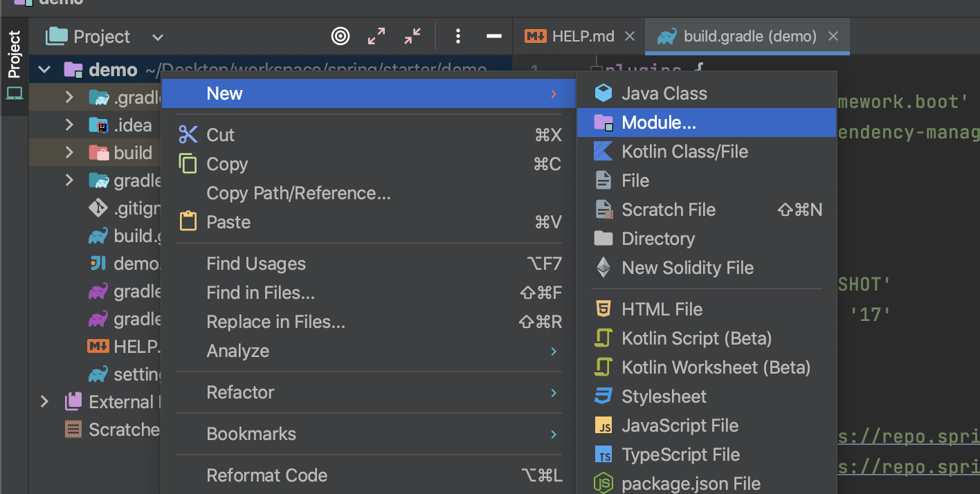Open the Refactor submenu
980x494 pixels.
pyautogui.click(x=368, y=392)
